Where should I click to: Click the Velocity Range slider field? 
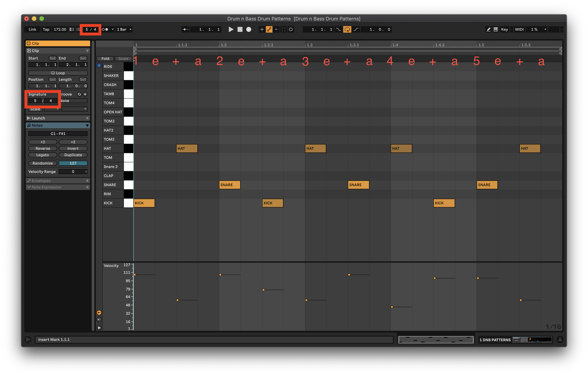click(73, 172)
